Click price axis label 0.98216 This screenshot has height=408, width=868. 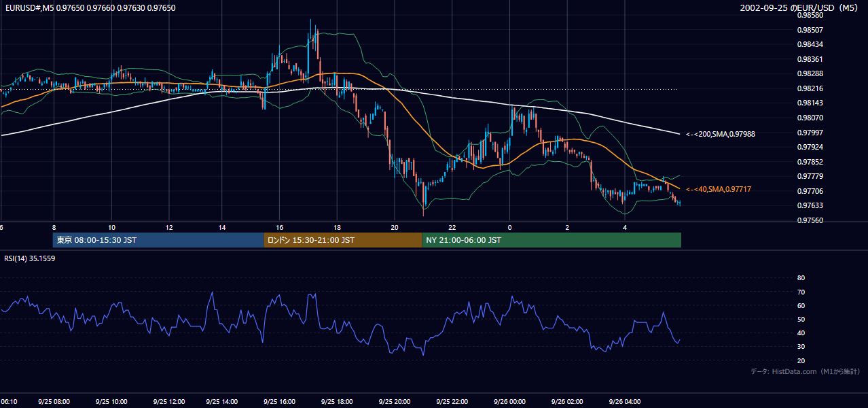coord(810,88)
